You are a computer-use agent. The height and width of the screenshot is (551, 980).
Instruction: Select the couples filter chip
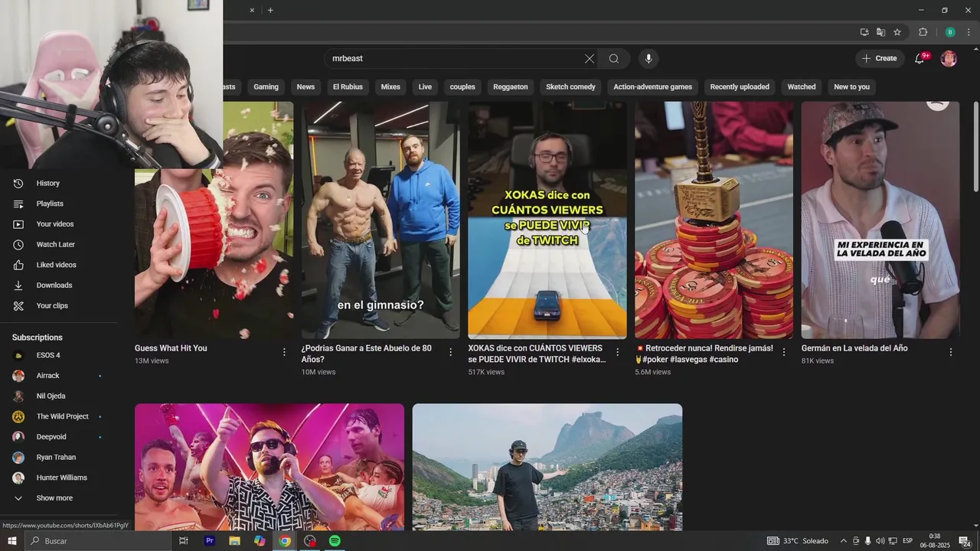462,86
